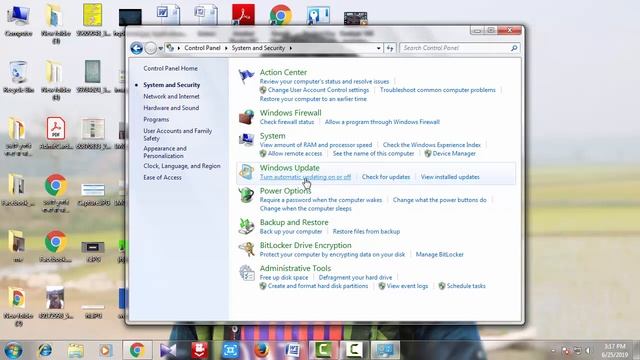640x360 pixels.
Task: Show hidden icons in the system tray
Action: 553,350
